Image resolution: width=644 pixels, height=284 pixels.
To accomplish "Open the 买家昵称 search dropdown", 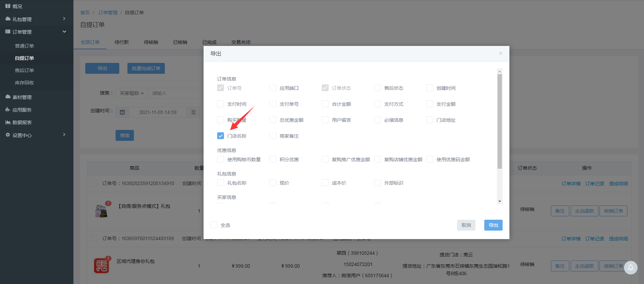I will (x=132, y=93).
